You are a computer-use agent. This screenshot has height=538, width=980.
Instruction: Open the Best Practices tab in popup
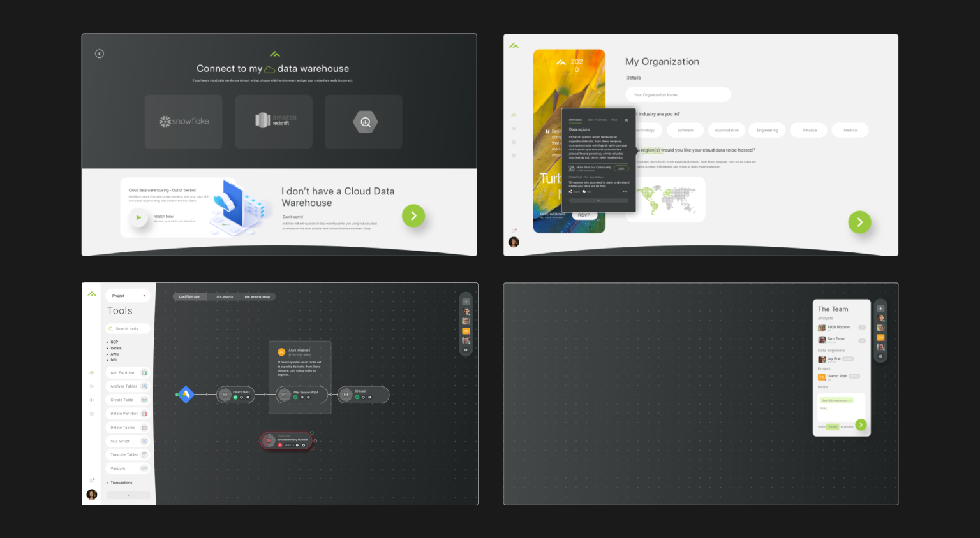pos(597,120)
